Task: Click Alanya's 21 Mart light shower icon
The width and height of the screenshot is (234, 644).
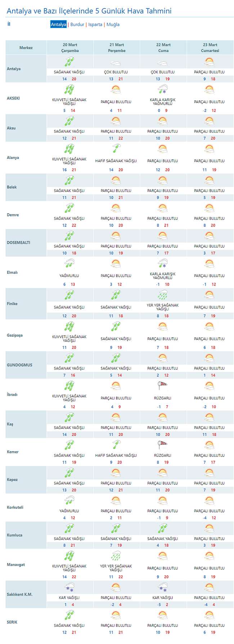Action: pos(116,149)
